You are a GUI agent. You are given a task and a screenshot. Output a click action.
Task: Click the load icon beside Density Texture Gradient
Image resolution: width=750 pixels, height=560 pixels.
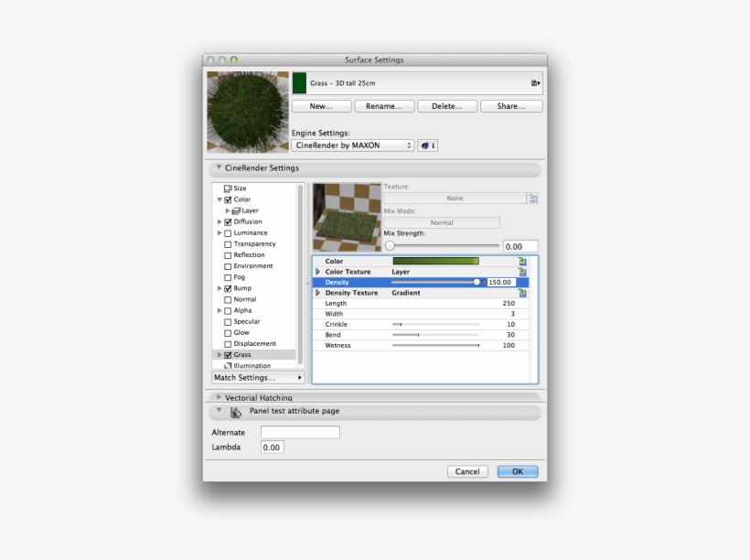522,293
